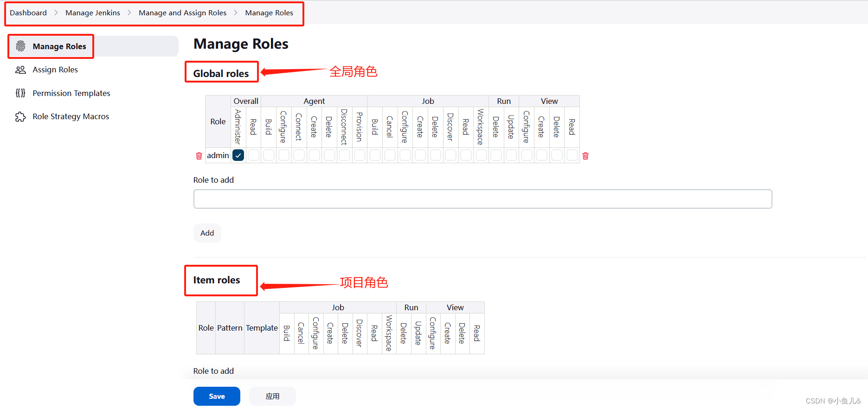Click the Role header in Item roles table
Viewport: 868px width, 409px height.
[206, 328]
